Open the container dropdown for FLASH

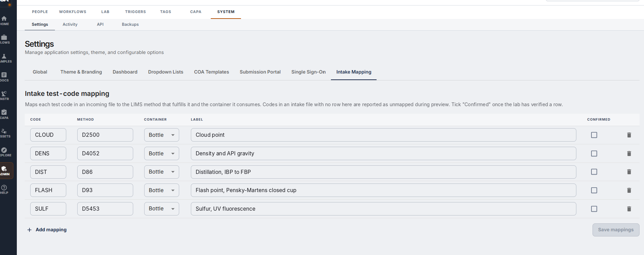[x=161, y=190]
